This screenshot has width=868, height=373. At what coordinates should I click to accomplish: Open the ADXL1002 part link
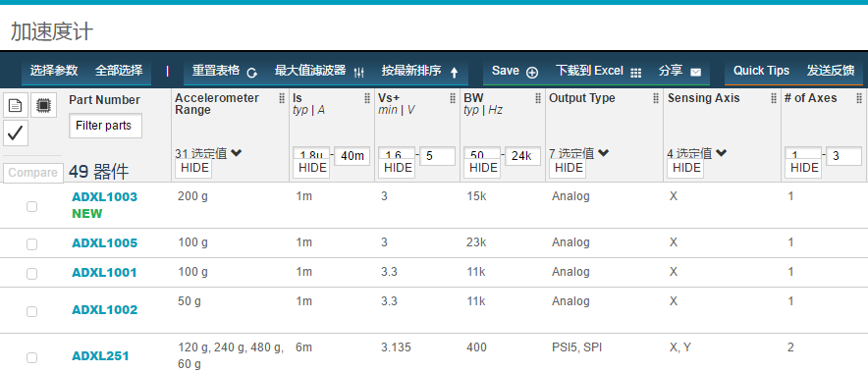[105, 310]
